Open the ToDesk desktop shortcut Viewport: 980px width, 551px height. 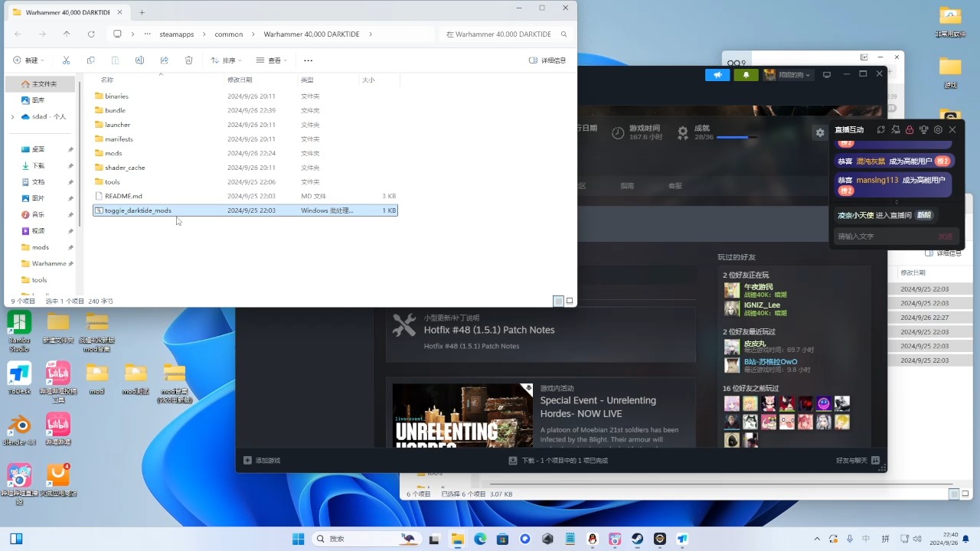coord(19,378)
